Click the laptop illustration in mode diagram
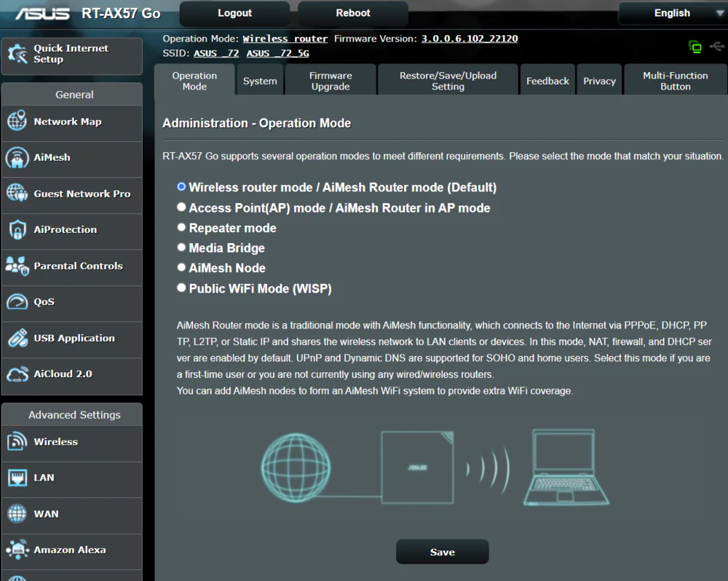The width and height of the screenshot is (728, 581). click(x=566, y=467)
